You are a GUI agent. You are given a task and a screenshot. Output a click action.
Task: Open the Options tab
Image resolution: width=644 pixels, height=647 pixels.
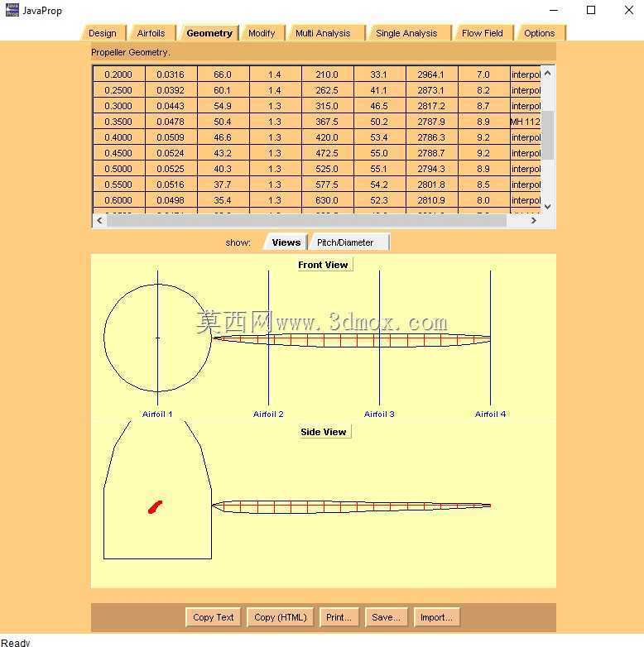539,33
